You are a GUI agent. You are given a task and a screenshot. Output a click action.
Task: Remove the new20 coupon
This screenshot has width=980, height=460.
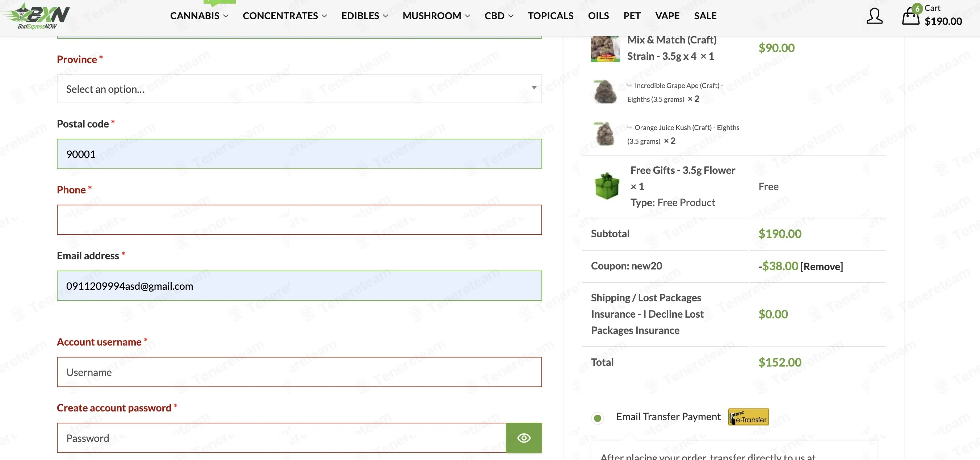pos(822,267)
